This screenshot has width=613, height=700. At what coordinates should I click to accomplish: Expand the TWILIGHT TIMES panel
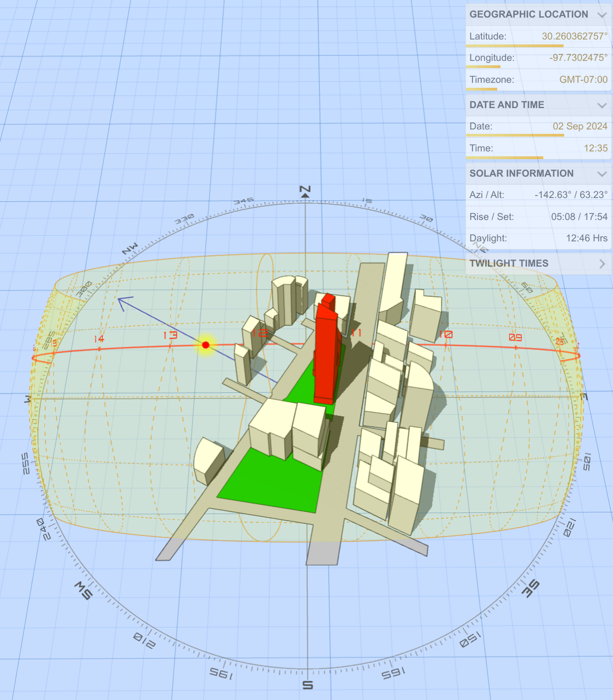(x=601, y=263)
